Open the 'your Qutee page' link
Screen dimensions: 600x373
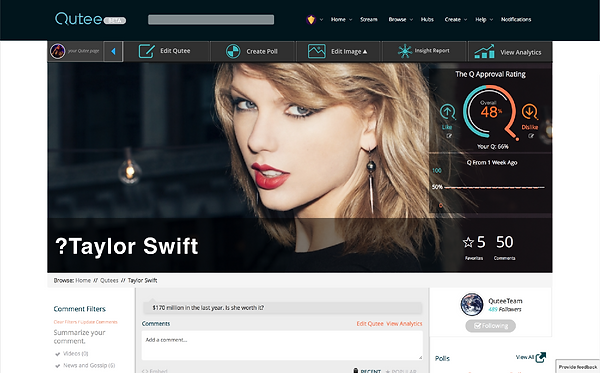coord(83,51)
